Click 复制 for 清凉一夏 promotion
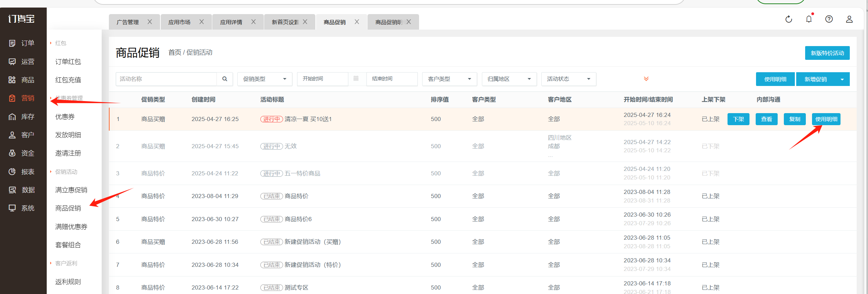This screenshot has height=294, width=868. (x=794, y=119)
